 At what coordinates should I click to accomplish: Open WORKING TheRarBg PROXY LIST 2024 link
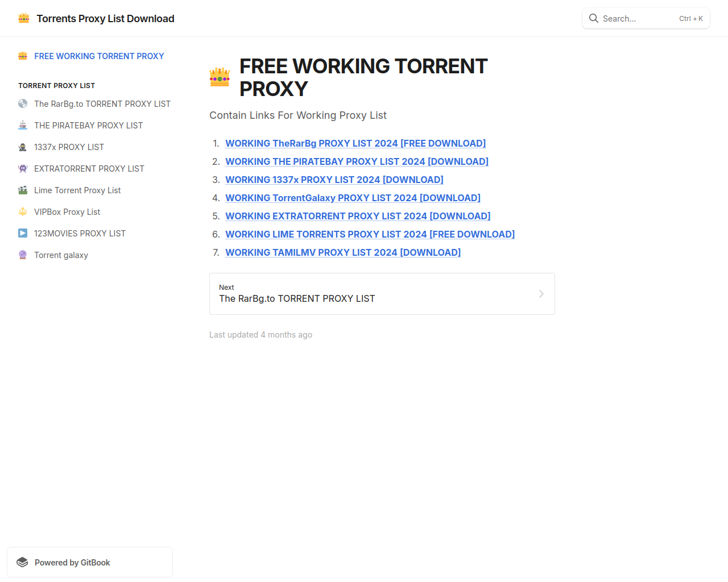pyautogui.click(x=355, y=143)
